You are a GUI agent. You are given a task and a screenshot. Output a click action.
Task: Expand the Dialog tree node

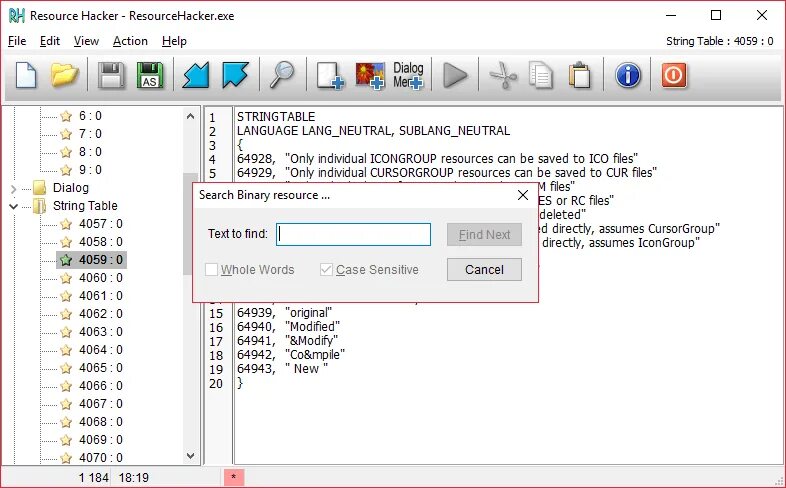[x=14, y=189]
